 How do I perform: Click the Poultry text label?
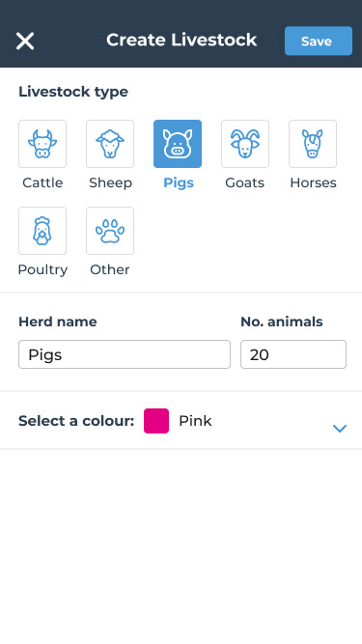click(42, 269)
